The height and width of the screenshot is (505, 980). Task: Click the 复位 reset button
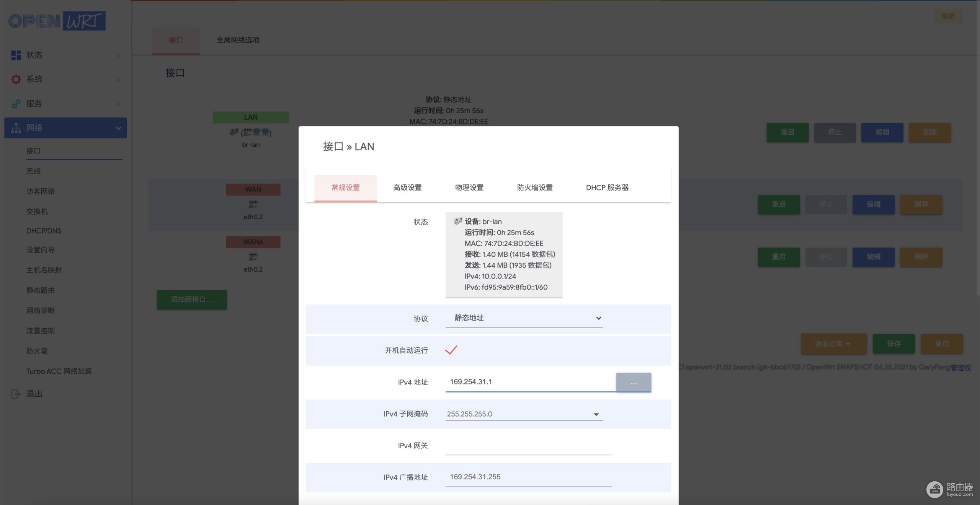coord(942,344)
